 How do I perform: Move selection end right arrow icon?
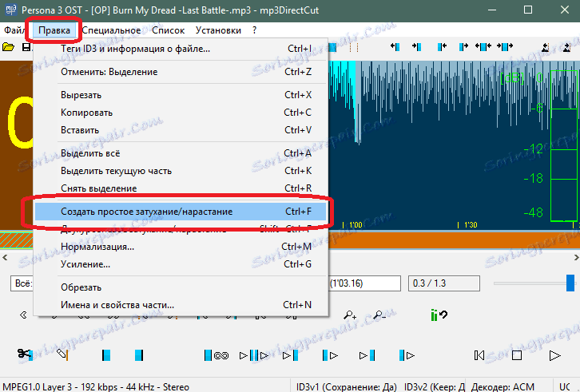463,46
